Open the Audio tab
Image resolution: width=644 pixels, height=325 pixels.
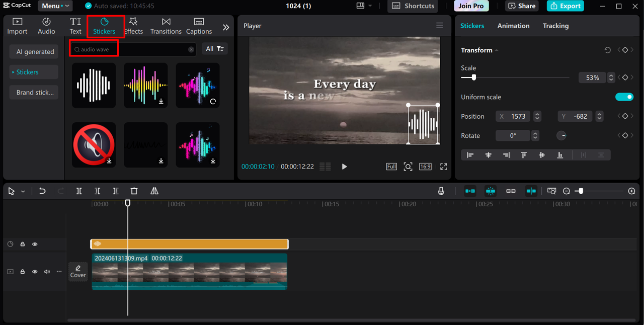point(46,26)
